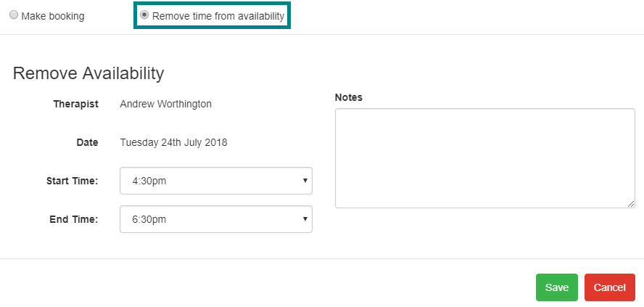Click the End Time label
644x307 pixels.
pos(74,219)
